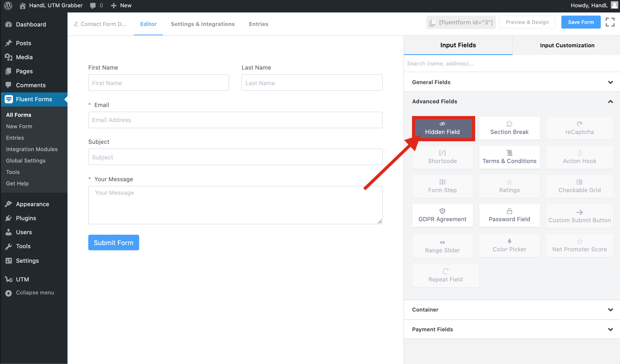Add Terms & Conditions field

tap(509, 158)
